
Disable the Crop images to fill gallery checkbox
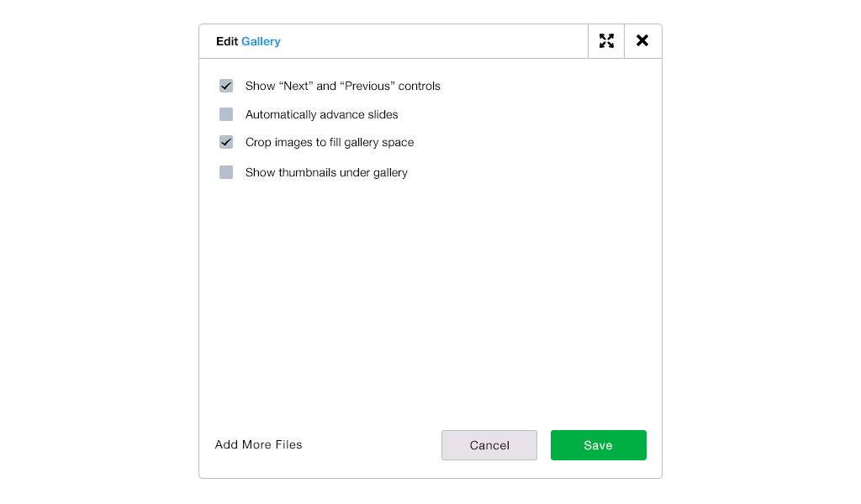click(226, 143)
